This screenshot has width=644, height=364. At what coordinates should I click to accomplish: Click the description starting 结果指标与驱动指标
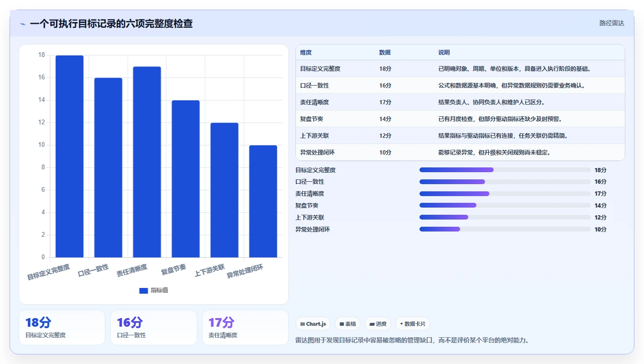503,136
